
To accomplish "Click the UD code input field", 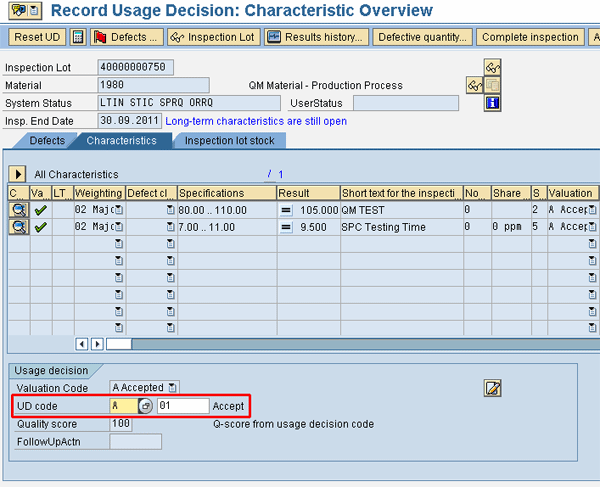I will 123,406.
